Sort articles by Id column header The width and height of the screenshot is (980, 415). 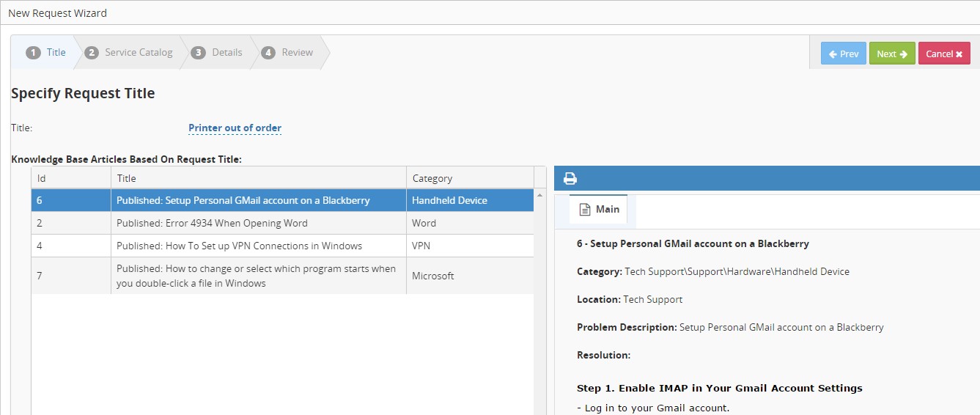point(70,178)
